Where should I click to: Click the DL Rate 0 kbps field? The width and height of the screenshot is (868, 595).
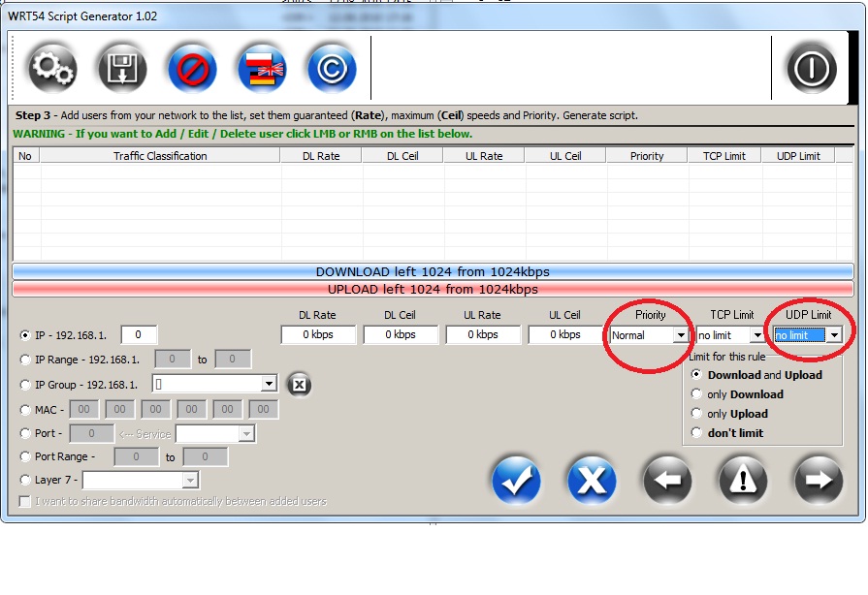(x=318, y=334)
